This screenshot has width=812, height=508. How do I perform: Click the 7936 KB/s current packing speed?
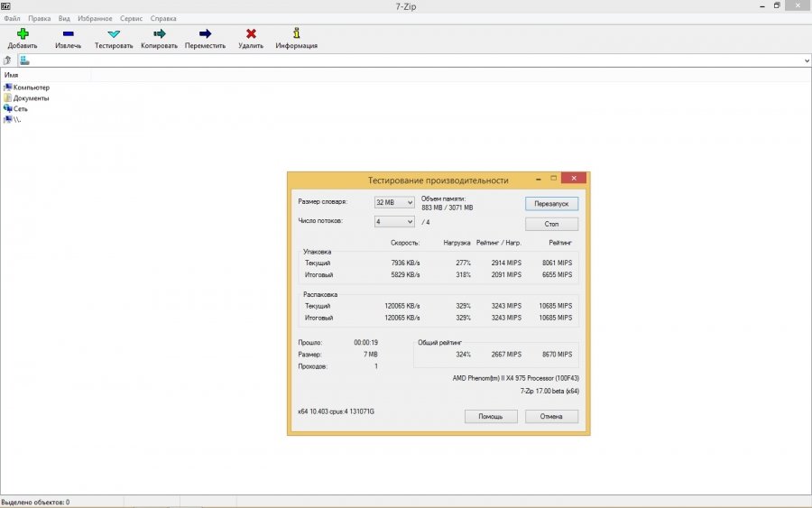pyautogui.click(x=405, y=263)
